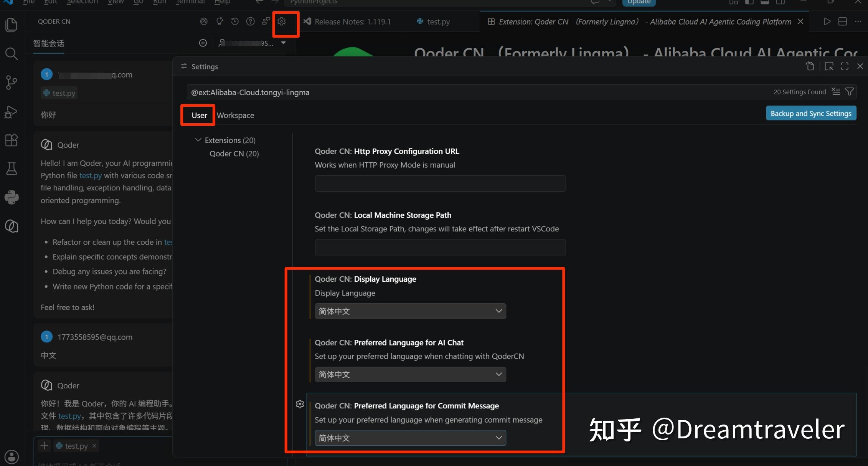Viewport: 868px width, 466px height.
Task: Start a new chat with the plus circle icon
Action: tap(203, 43)
